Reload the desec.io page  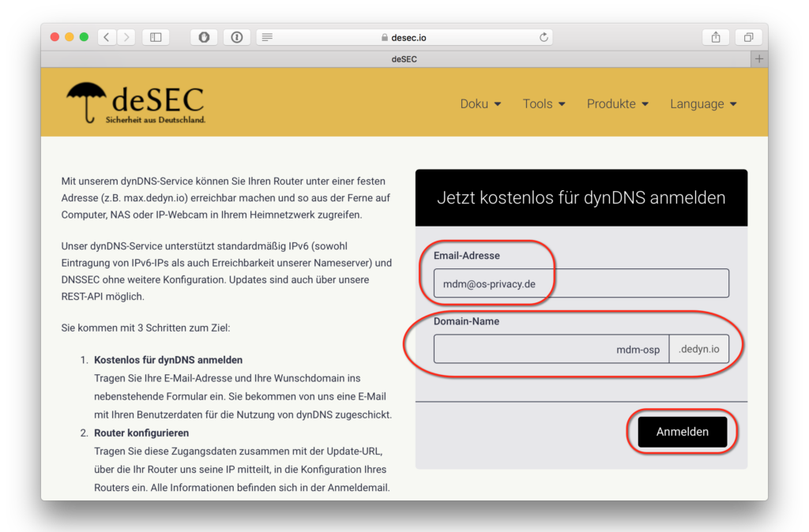(x=544, y=37)
